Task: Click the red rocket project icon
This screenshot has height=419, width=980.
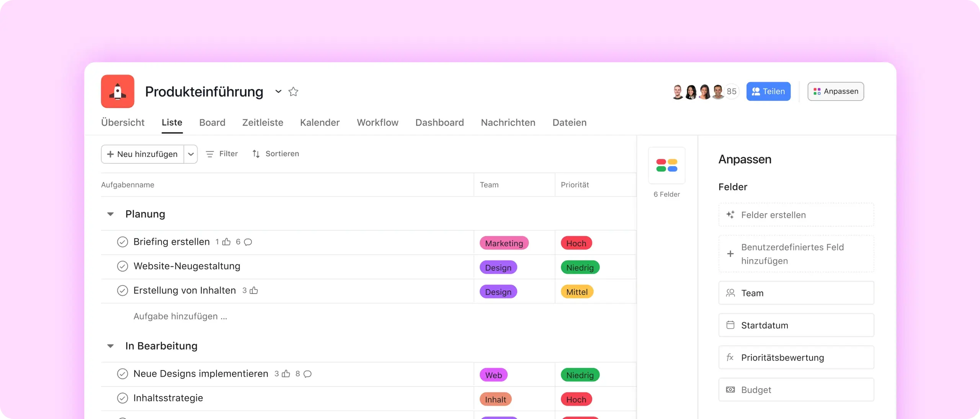Action: (x=118, y=91)
